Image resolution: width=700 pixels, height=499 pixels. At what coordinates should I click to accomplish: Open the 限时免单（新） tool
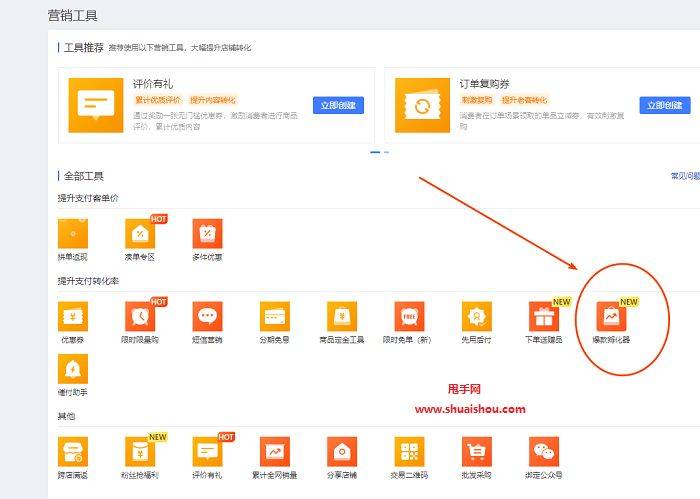(409, 316)
